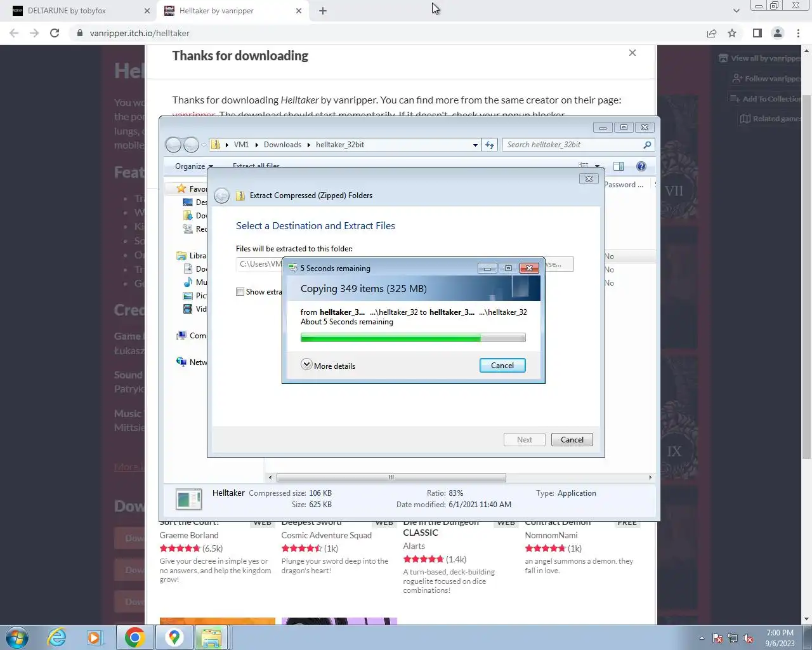
Task: Open the Windows Start menu
Action: 17,637
